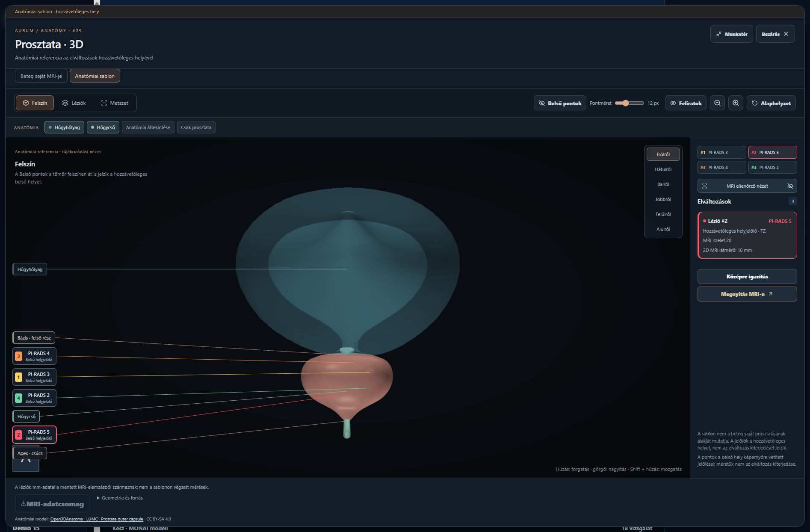This screenshot has width=810, height=532.
Task: Reset view with Alaphelyzet button
Action: (x=771, y=103)
